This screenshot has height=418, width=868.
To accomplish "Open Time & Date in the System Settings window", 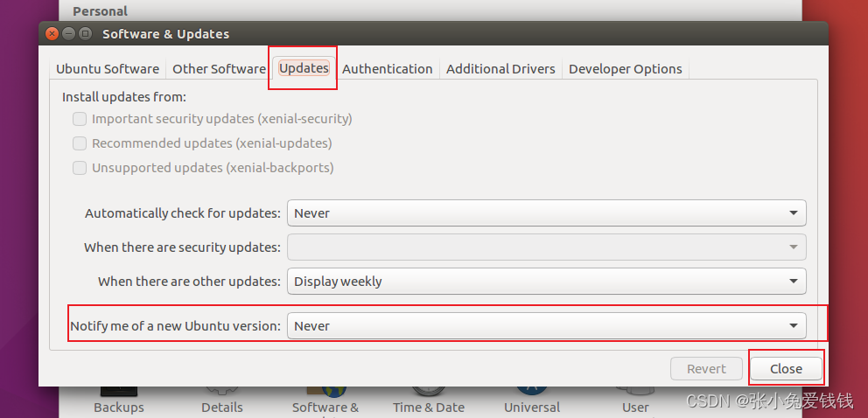I will (429, 400).
